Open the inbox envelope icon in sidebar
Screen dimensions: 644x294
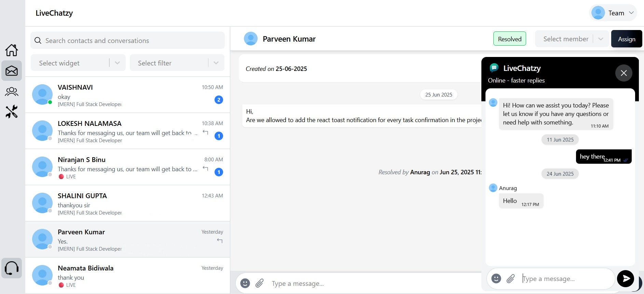[12, 71]
